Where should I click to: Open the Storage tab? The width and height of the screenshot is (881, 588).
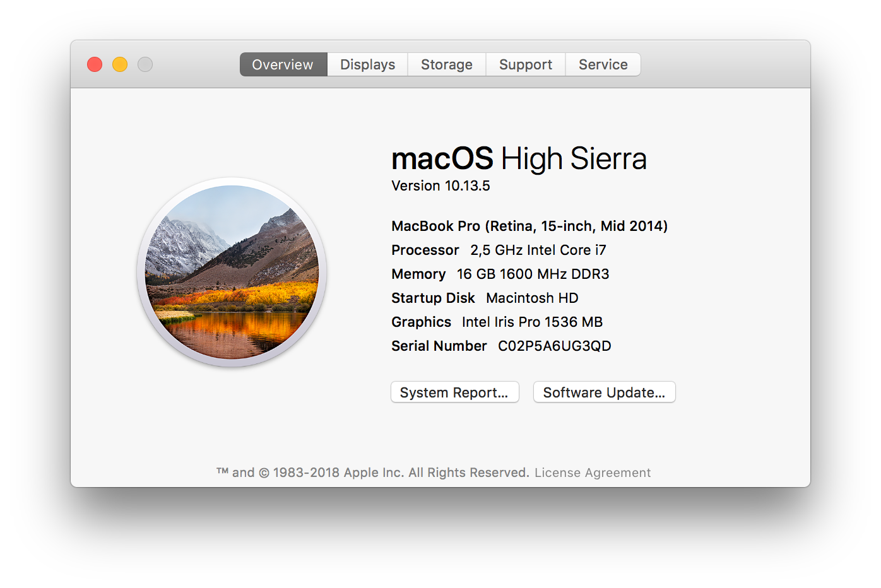[447, 64]
